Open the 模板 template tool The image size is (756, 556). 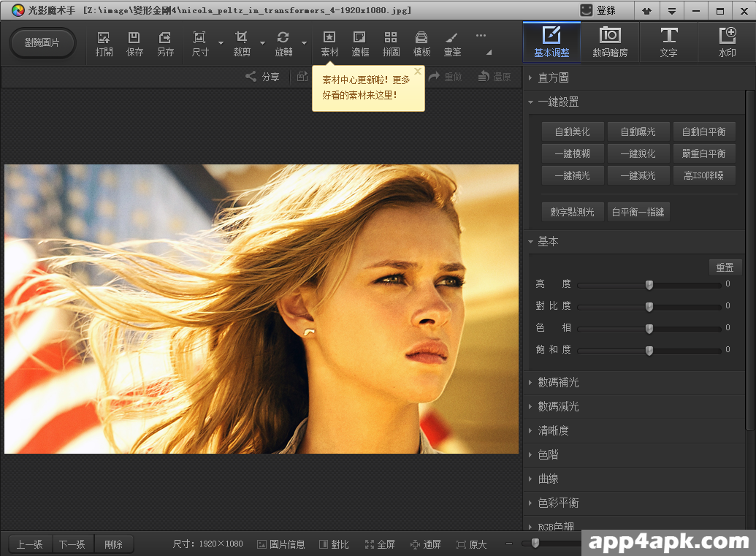(422, 43)
